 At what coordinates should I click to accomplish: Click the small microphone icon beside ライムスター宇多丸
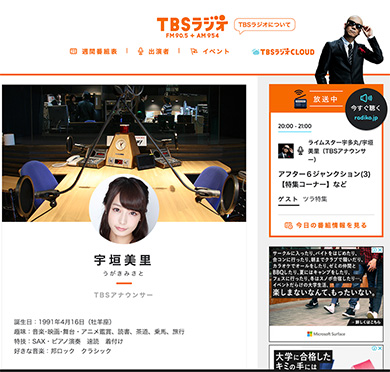(x=301, y=151)
